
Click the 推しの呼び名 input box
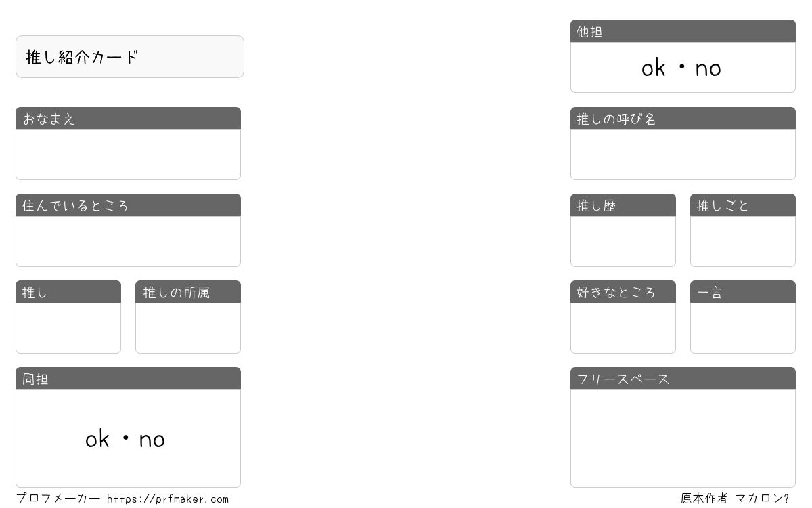tap(683, 154)
